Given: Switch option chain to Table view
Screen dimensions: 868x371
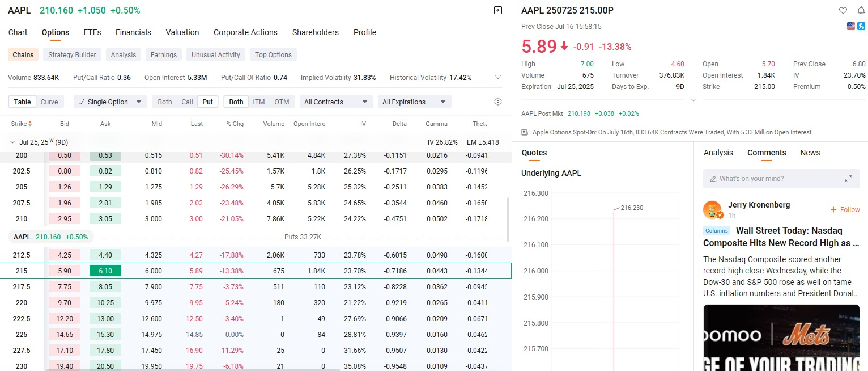Looking at the screenshot, I should point(23,102).
